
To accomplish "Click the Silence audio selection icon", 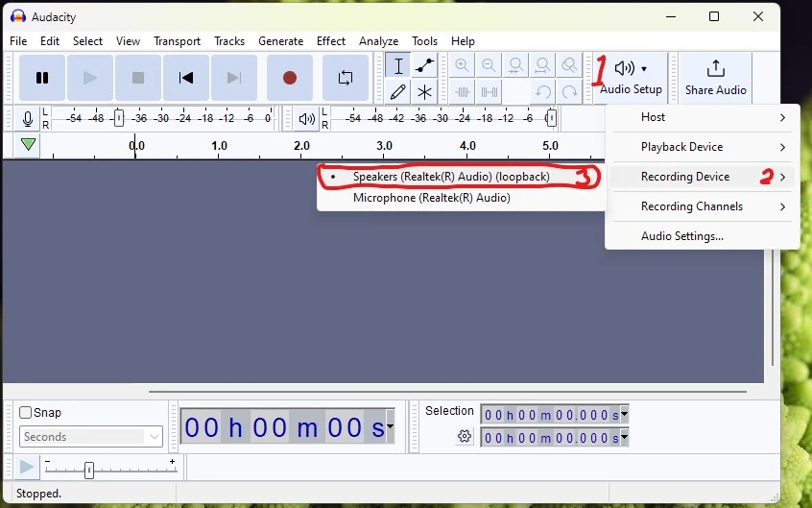I will 490,92.
